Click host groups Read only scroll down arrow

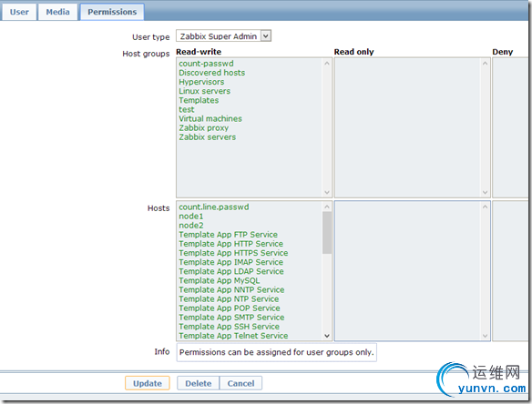coord(486,193)
